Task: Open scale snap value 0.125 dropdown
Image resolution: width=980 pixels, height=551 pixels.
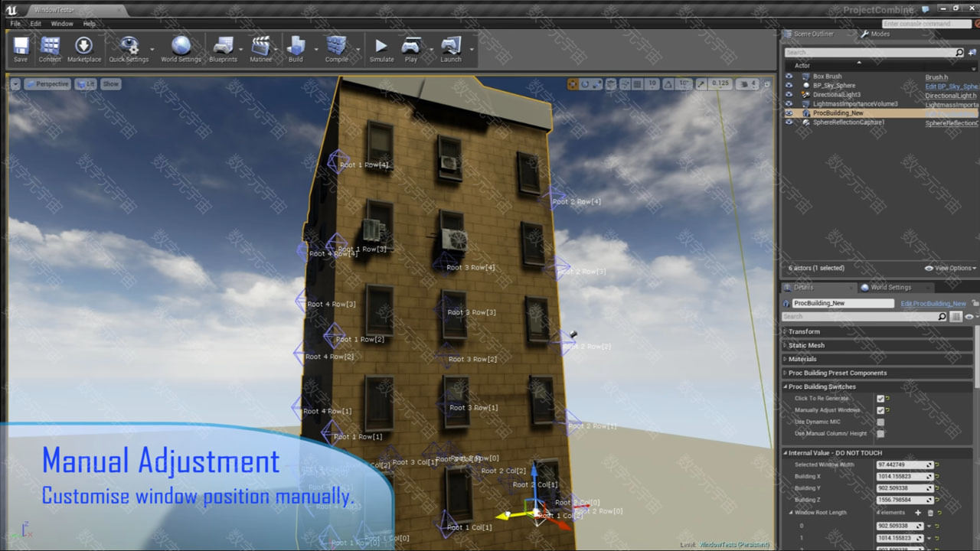Action: pyautogui.click(x=720, y=84)
